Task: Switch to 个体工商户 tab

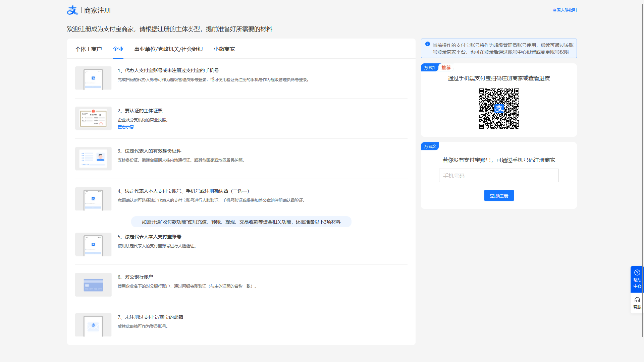Action: 89,49
